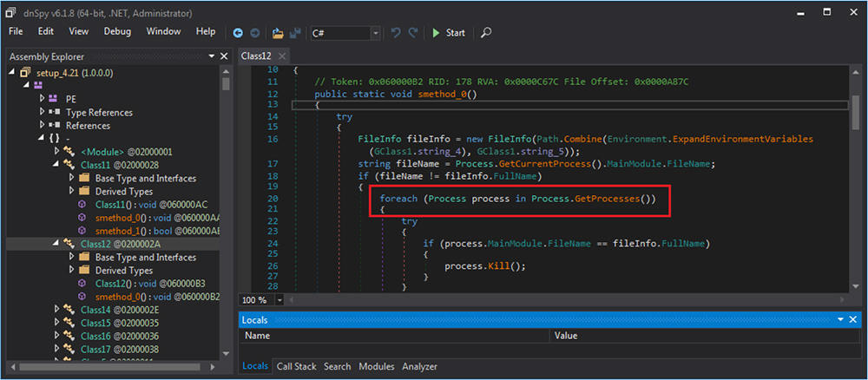Click the Save All toolbar icon

[295, 33]
